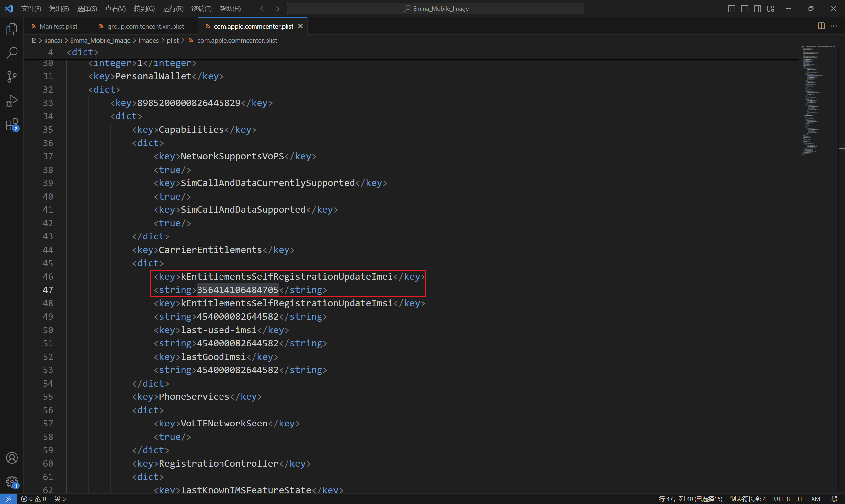The width and height of the screenshot is (845, 504).
Task: Click the jiancai breadcrumb segment
Action: [x=53, y=40]
